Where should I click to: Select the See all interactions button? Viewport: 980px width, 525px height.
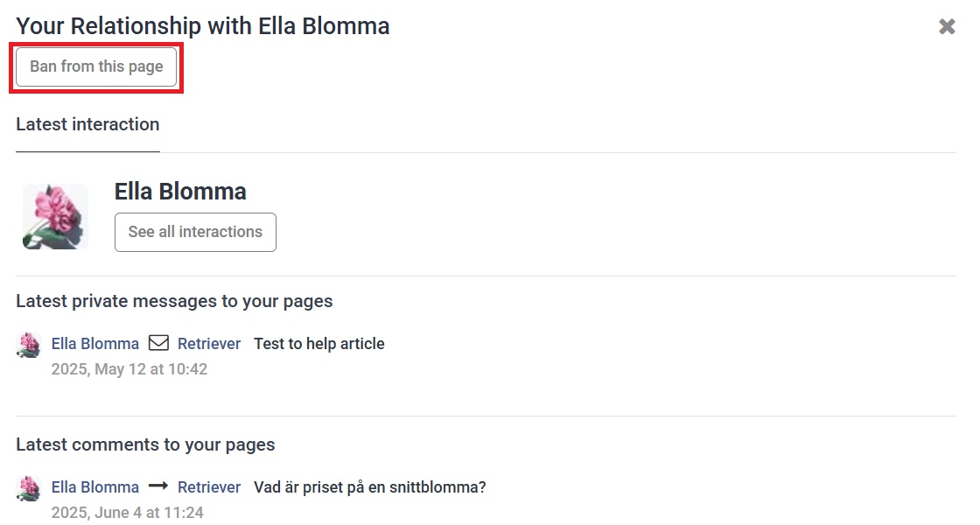tap(195, 232)
